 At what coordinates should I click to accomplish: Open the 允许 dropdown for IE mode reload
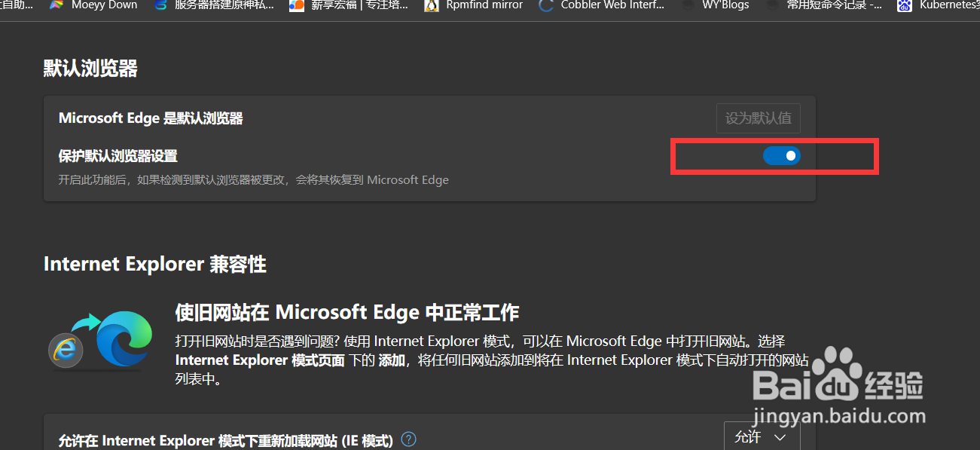(x=762, y=436)
